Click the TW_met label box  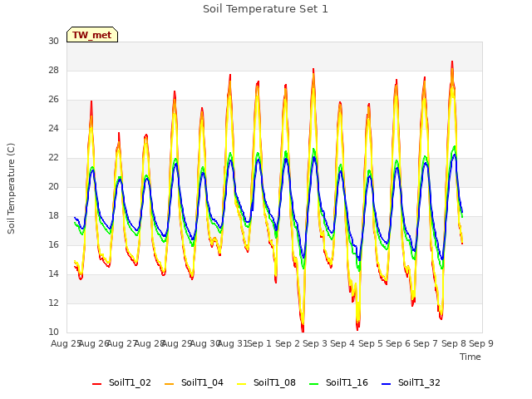coord(92,35)
